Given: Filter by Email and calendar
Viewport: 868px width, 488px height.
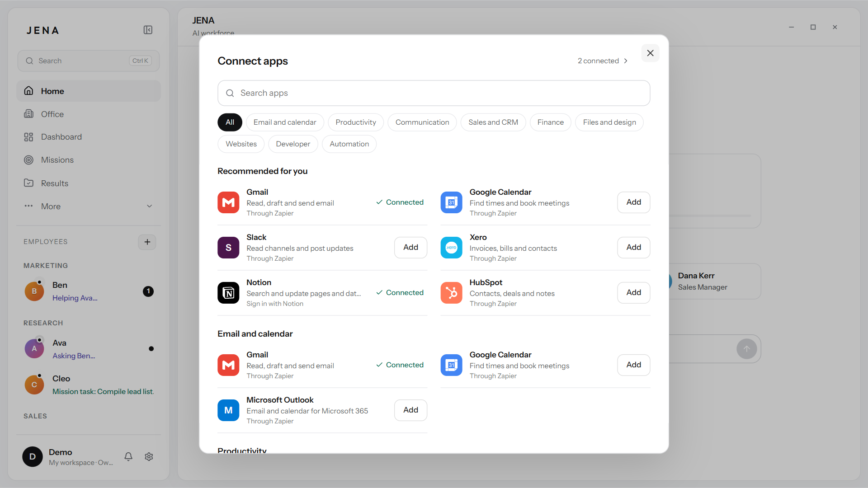Looking at the screenshot, I should tap(285, 122).
